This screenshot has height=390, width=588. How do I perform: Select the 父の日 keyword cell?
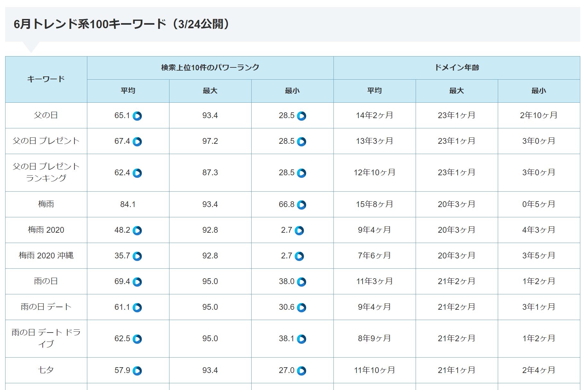tap(46, 115)
